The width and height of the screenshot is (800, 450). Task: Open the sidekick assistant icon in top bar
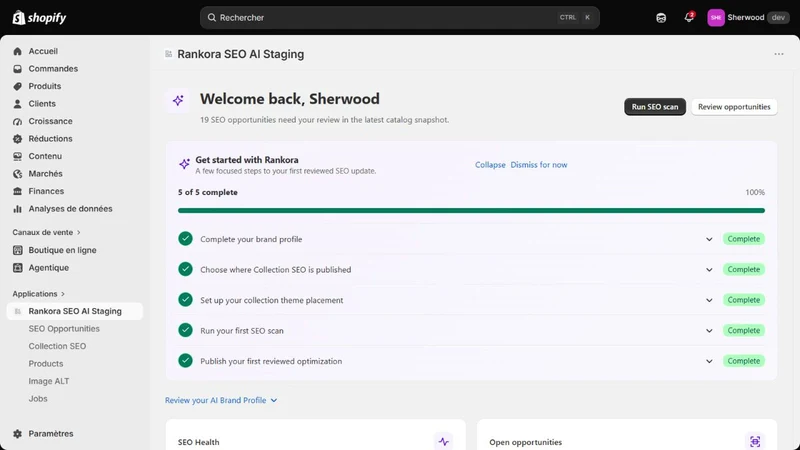(x=661, y=18)
